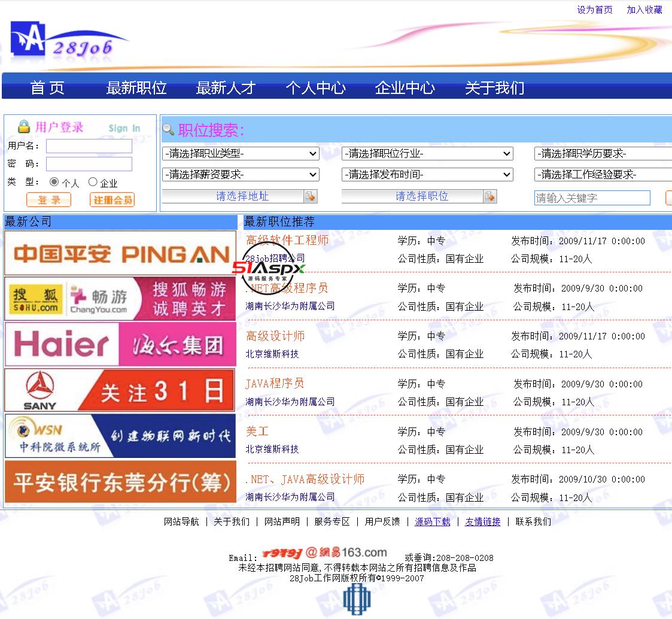Click the picker icon on 请选择地址
Image resolution: width=672 pixels, height=619 pixels.
click(311, 196)
